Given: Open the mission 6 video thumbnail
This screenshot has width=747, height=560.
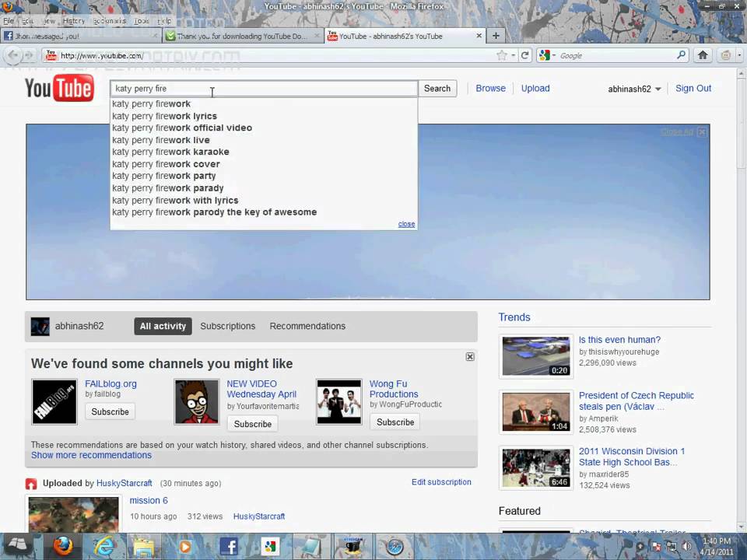Looking at the screenshot, I should tap(74, 514).
